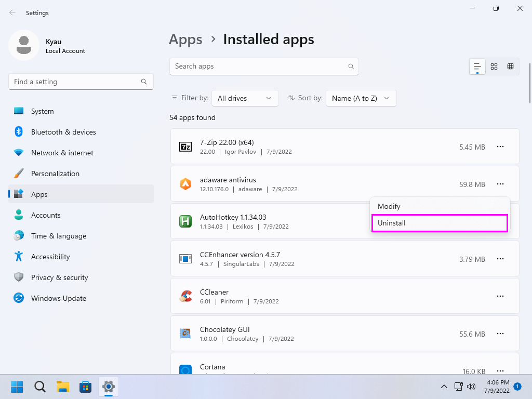
Task: Open more options for adaware antivirus
Action: point(500,184)
